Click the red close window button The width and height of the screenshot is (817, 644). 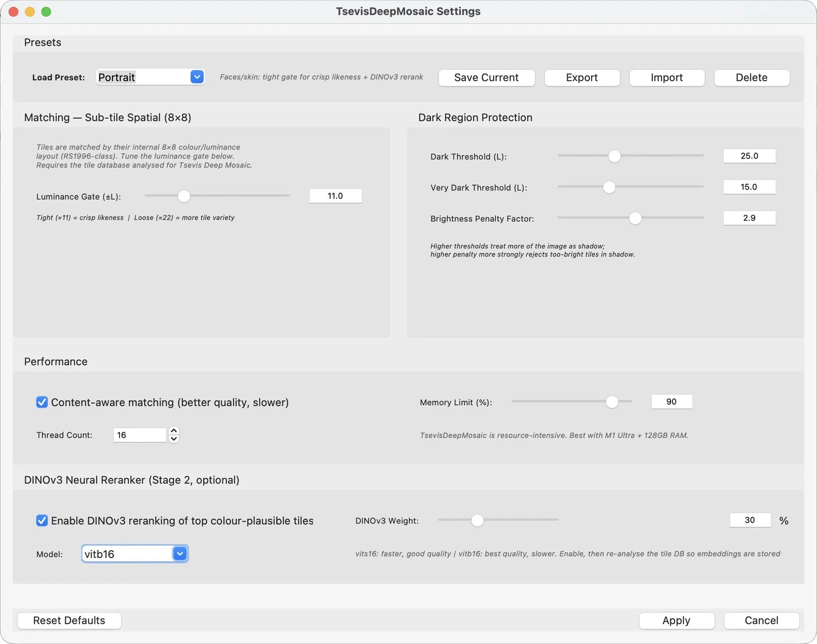click(14, 11)
